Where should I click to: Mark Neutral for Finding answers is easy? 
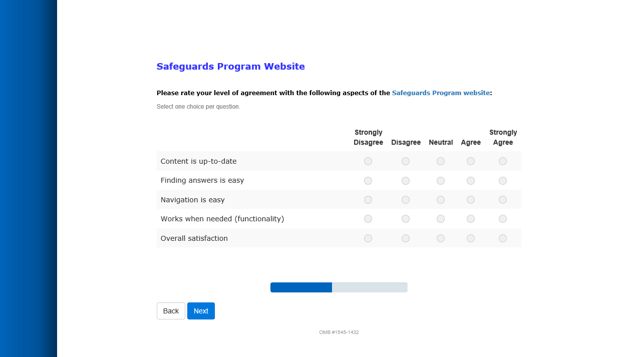(x=441, y=181)
